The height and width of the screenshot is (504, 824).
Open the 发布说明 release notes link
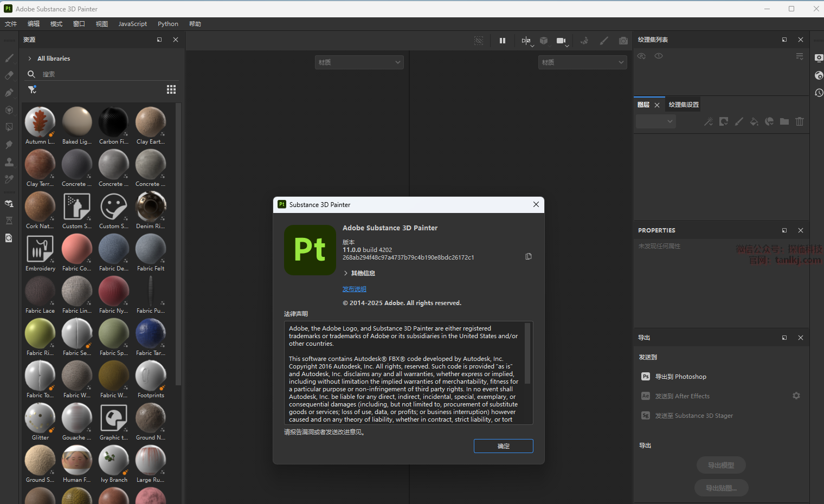click(x=354, y=289)
